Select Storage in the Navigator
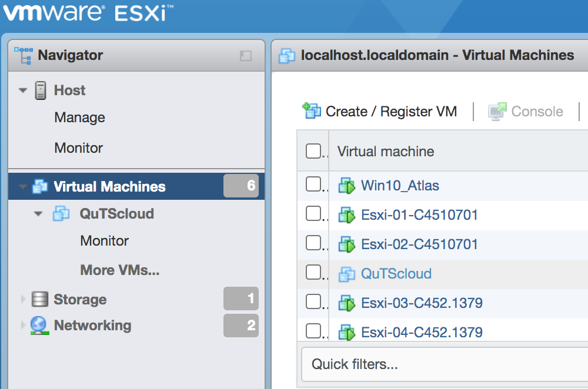Image resolution: width=588 pixels, height=389 pixels. (80, 300)
